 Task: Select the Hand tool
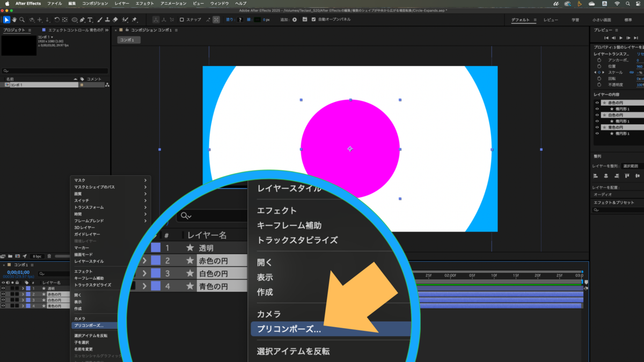coord(14,20)
